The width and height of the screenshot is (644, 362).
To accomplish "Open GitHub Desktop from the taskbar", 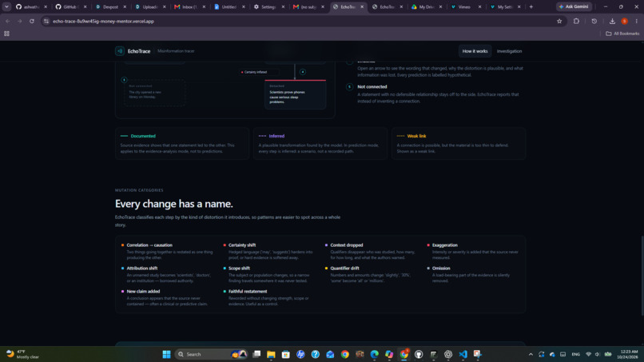I will tap(419, 354).
